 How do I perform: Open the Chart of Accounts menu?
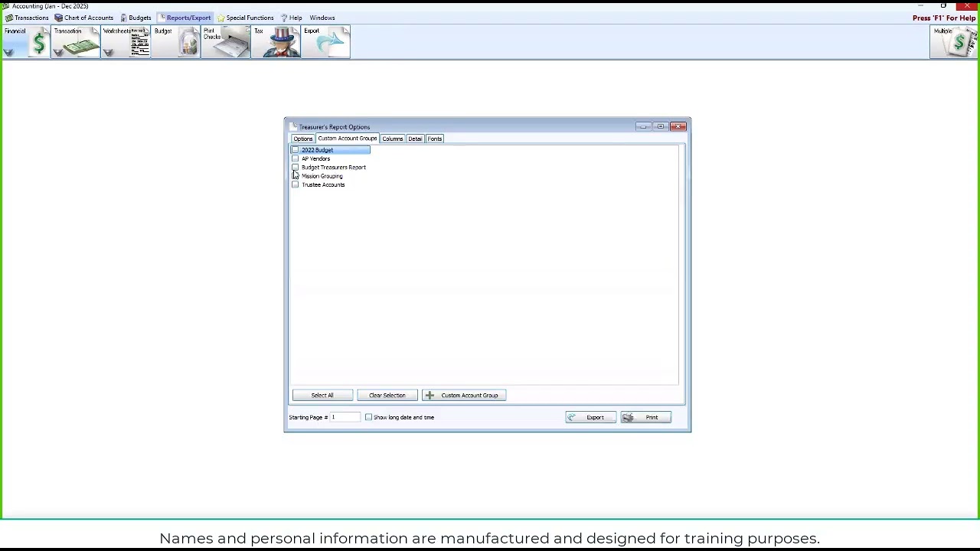pos(84,18)
